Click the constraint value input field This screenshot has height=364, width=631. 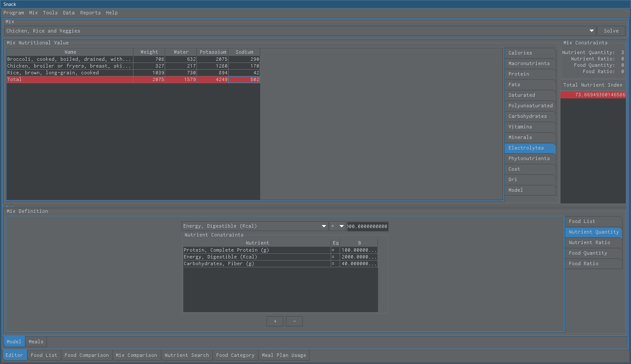[x=367, y=226]
